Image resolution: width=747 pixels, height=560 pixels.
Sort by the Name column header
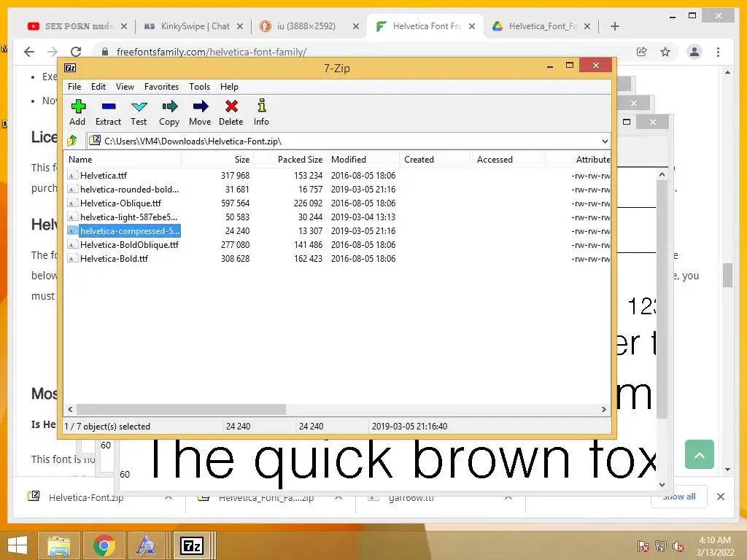pos(123,160)
